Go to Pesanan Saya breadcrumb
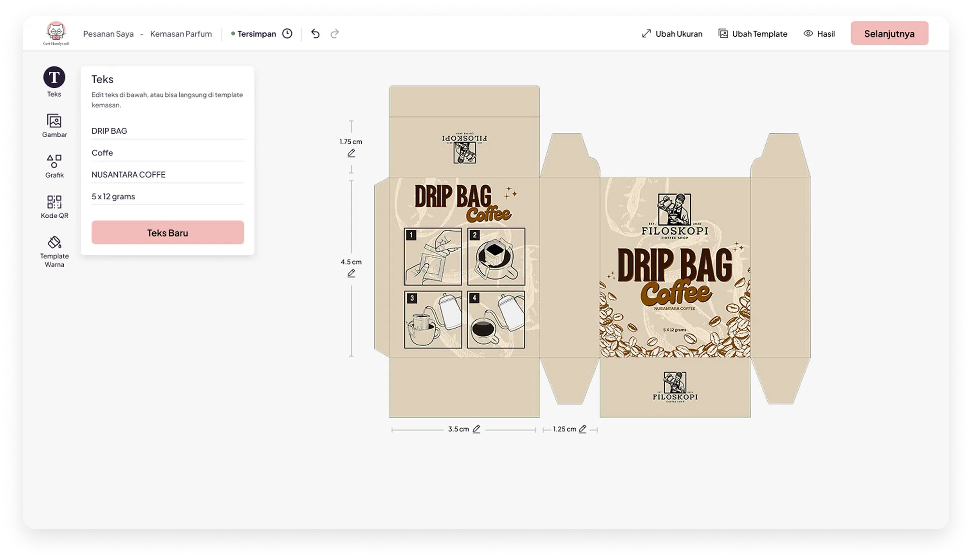Viewport: 972px width, 560px height. [x=108, y=34]
